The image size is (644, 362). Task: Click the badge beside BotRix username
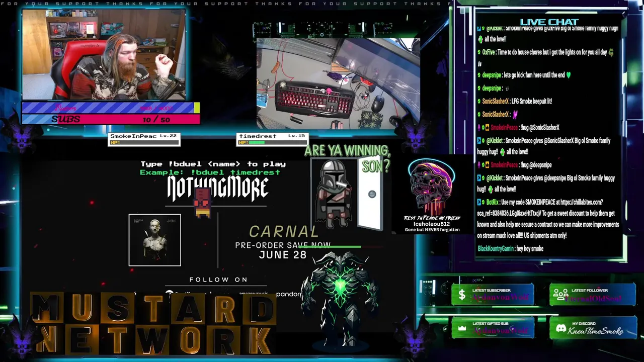coord(479,202)
